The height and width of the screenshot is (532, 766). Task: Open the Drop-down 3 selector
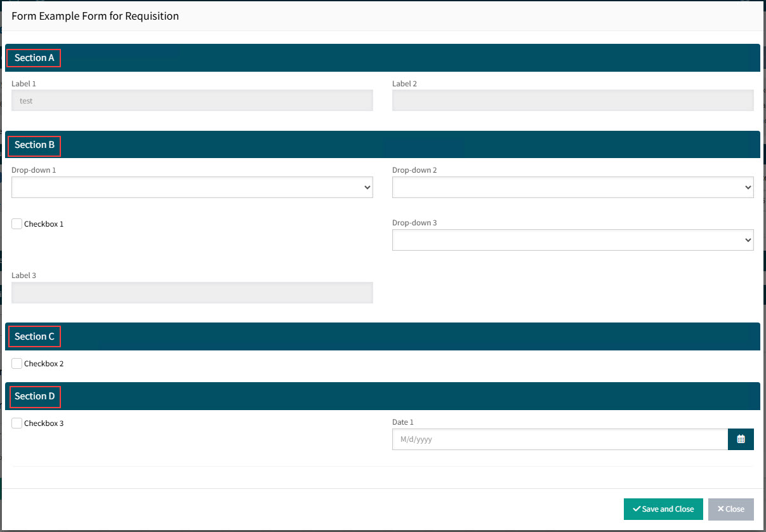tap(572, 240)
